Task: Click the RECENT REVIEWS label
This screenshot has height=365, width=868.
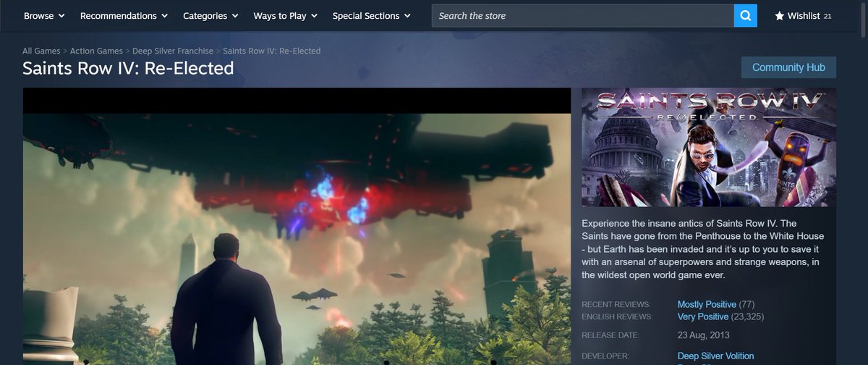Action: coord(616,304)
